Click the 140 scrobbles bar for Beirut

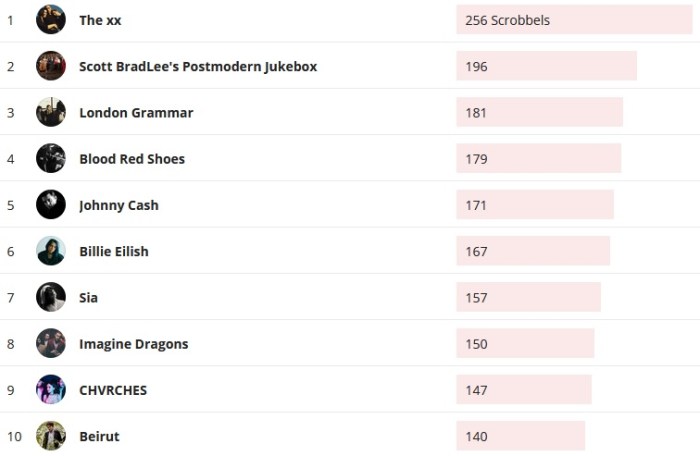point(520,436)
